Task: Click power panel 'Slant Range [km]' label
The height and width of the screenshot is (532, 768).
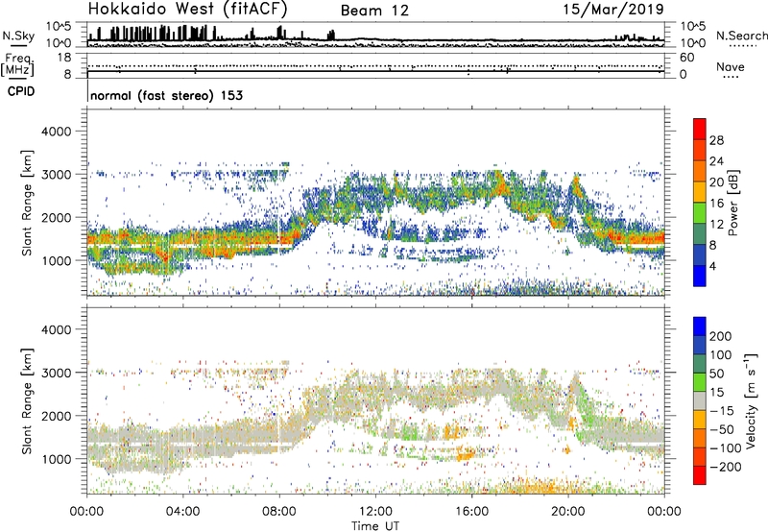Action: tap(27, 203)
